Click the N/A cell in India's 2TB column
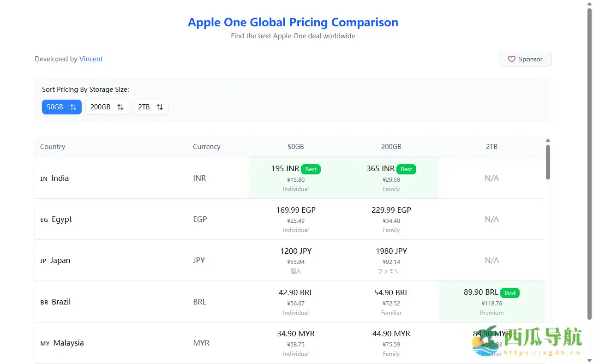Screen dimensions: 593x364 coord(491,179)
